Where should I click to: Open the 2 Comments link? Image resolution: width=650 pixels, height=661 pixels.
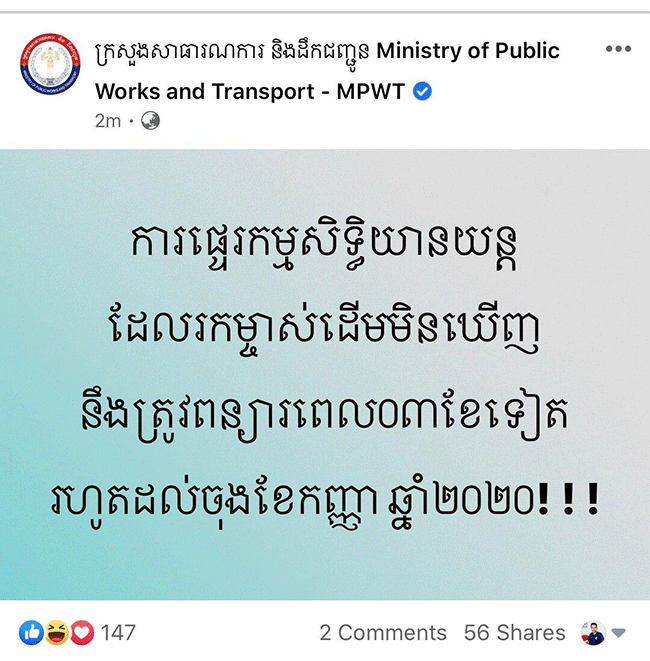tap(383, 633)
